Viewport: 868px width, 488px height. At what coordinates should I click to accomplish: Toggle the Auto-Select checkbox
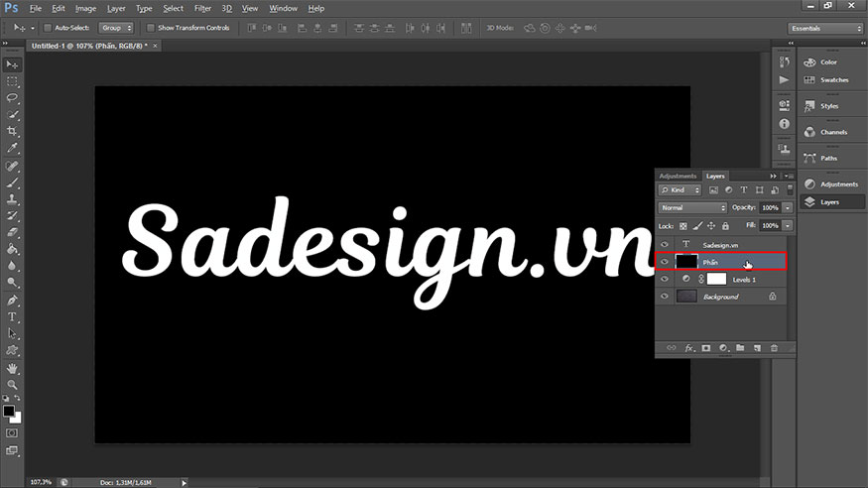[48, 28]
